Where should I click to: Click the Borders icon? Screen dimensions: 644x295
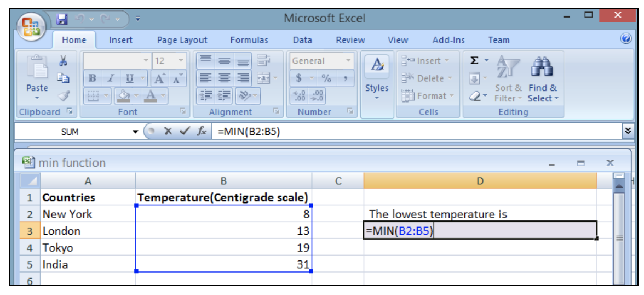94,97
